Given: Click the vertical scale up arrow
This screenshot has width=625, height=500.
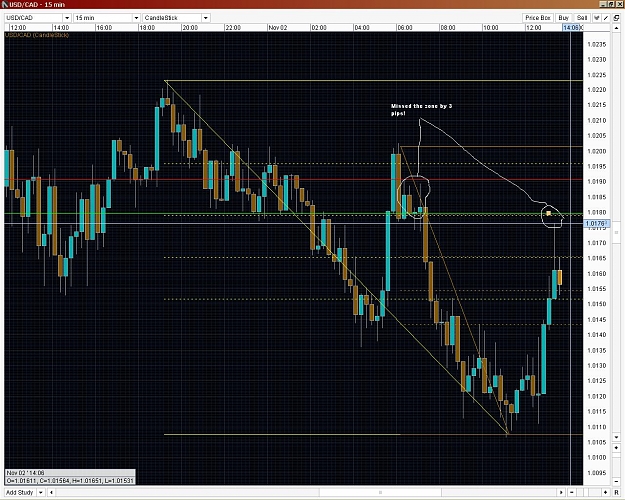Looking at the screenshot, I should [616, 29].
